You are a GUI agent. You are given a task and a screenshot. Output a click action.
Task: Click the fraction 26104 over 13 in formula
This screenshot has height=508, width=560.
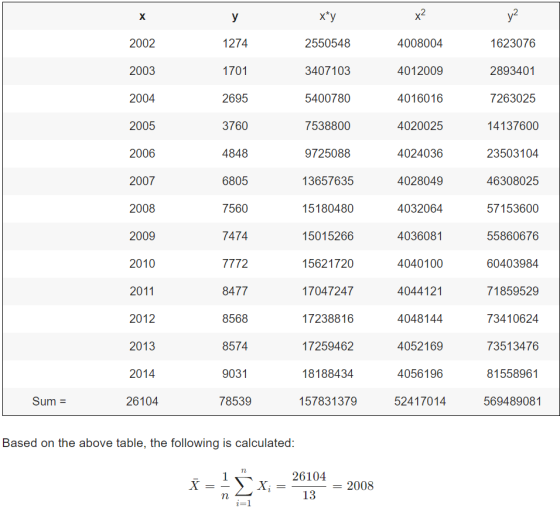click(309, 486)
